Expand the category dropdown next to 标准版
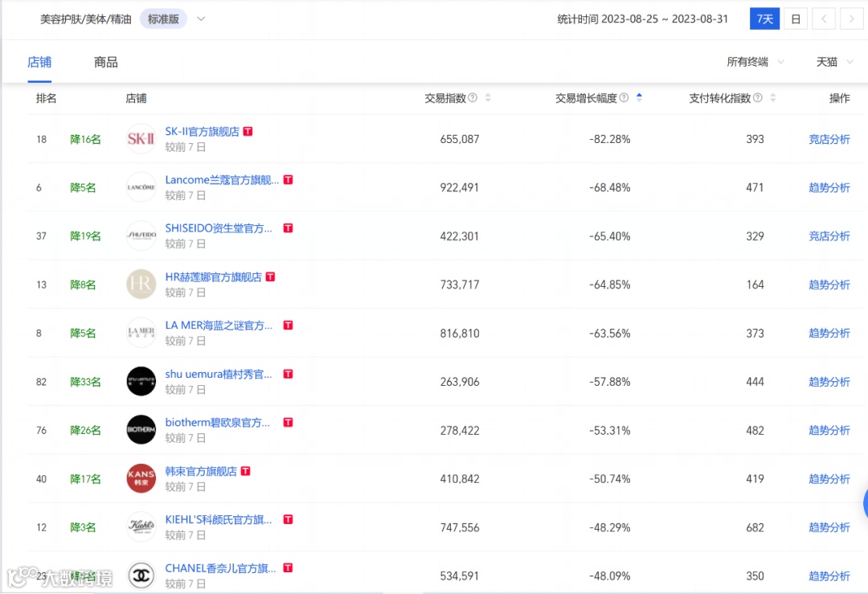868x594 pixels. [201, 18]
